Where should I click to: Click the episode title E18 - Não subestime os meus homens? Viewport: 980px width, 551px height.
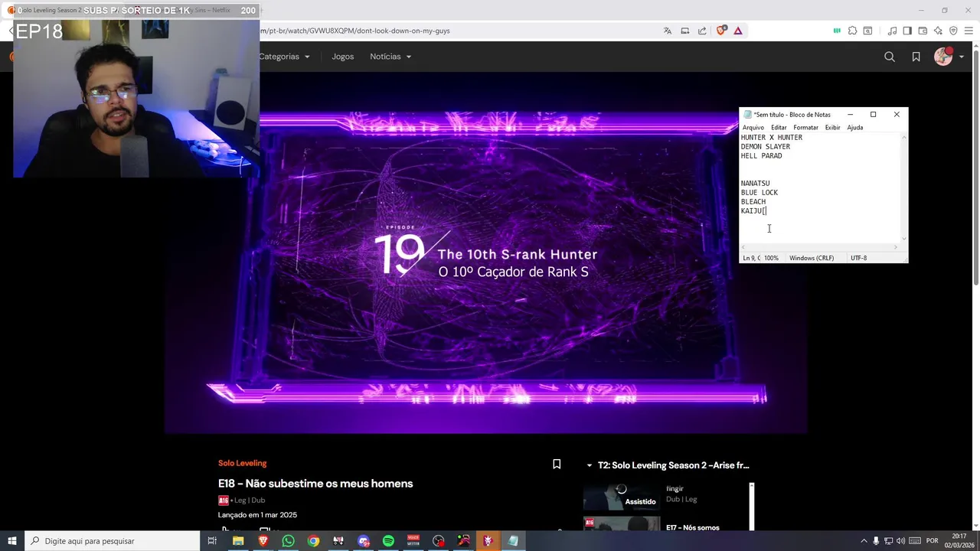tap(315, 484)
